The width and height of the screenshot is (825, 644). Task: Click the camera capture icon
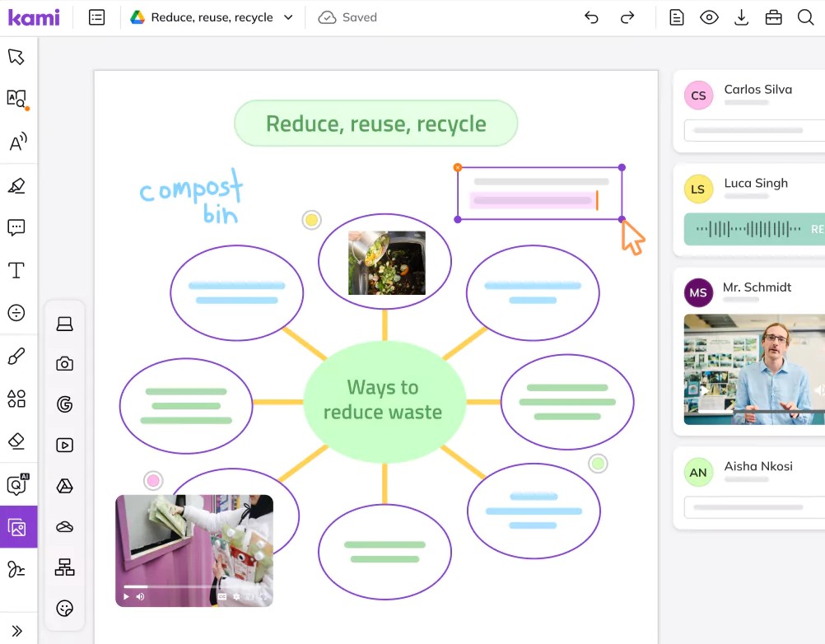[x=64, y=364]
